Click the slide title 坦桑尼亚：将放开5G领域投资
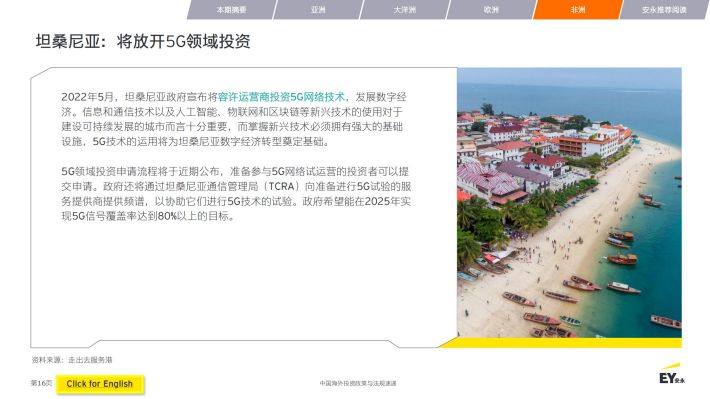The image size is (710, 399). pyautogui.click(x=143, y=41)
